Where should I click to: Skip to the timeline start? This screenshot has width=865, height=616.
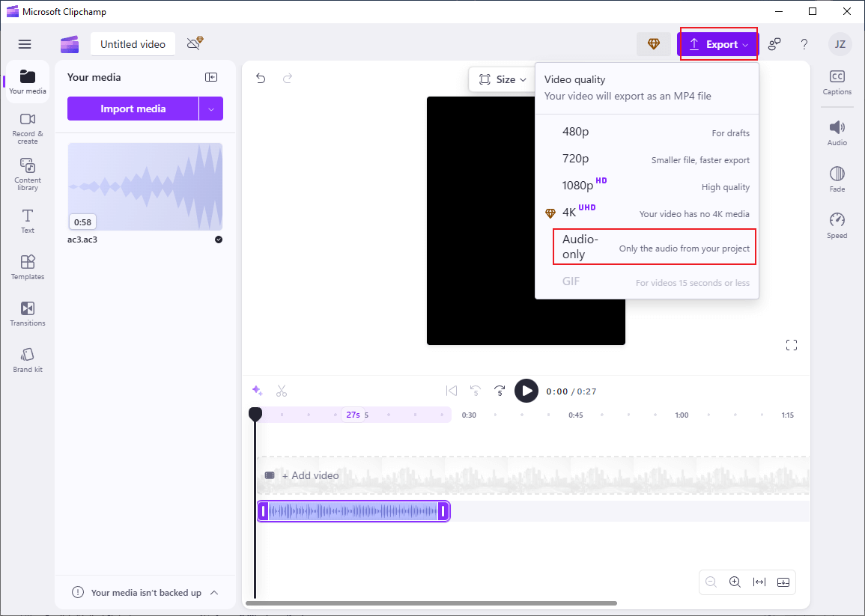pos(452,391)
